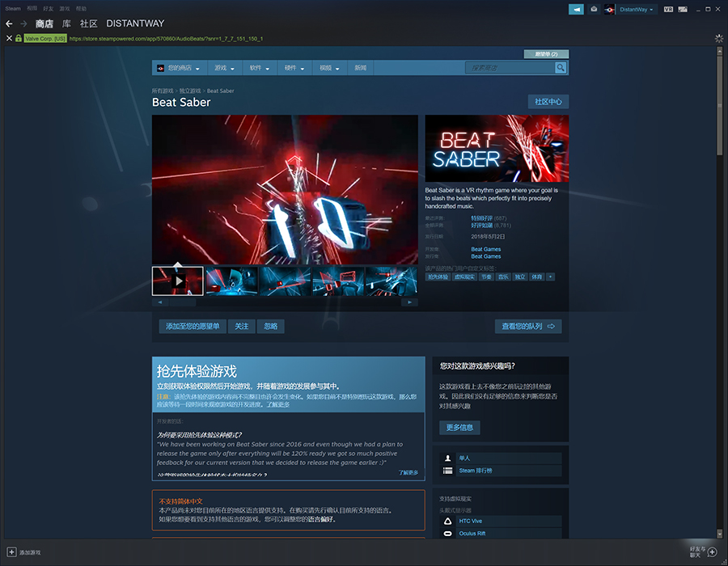Open the DistantWay account dropdown
This screenshot has height=566, width=728.
[637, 9]
